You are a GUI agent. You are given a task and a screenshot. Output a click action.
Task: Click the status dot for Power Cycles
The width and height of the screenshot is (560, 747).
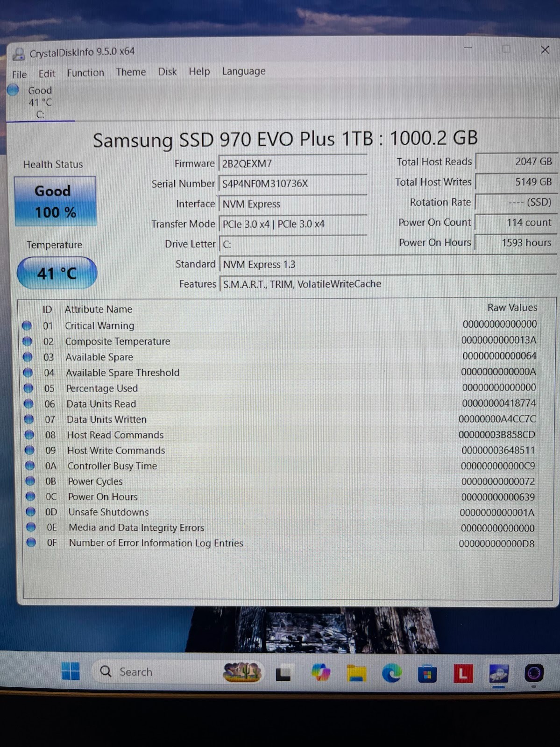pyautogui.click(x=30, y=481)
